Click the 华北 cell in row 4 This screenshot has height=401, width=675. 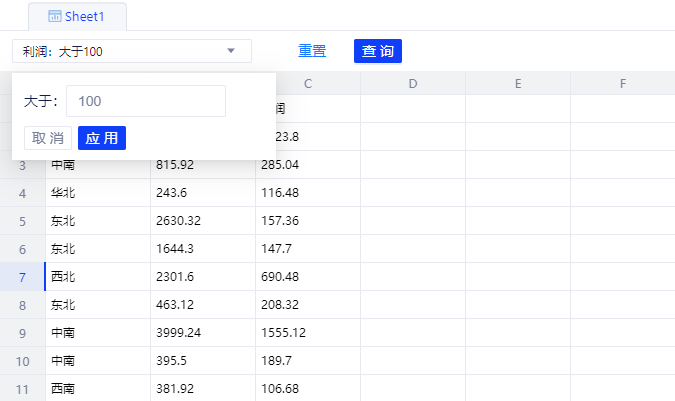click(97, 193)
